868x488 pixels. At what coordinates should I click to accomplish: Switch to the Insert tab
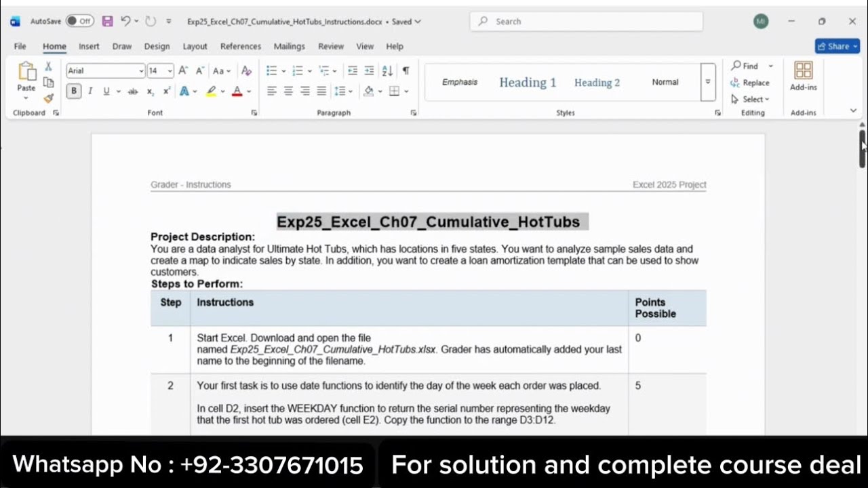89,46
